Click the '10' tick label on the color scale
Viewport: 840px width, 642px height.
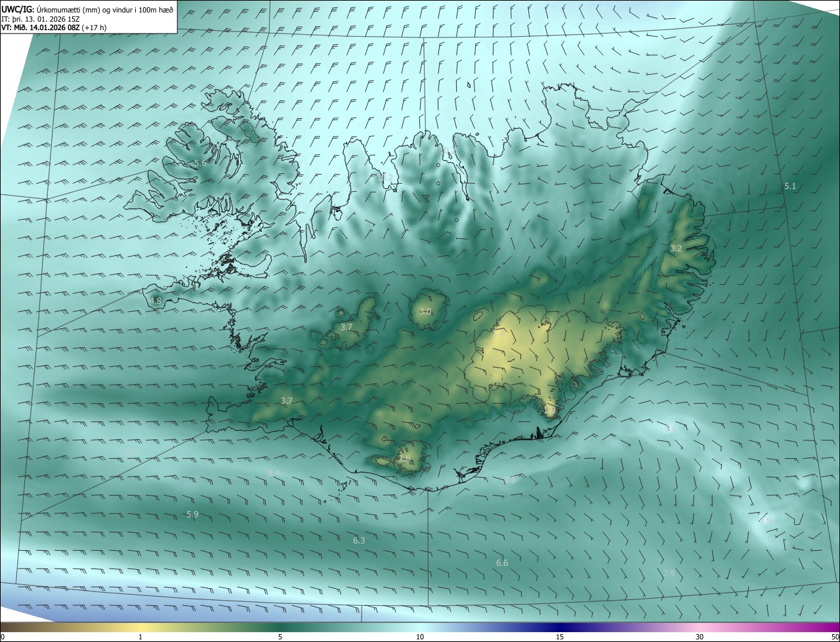[420, 637]
